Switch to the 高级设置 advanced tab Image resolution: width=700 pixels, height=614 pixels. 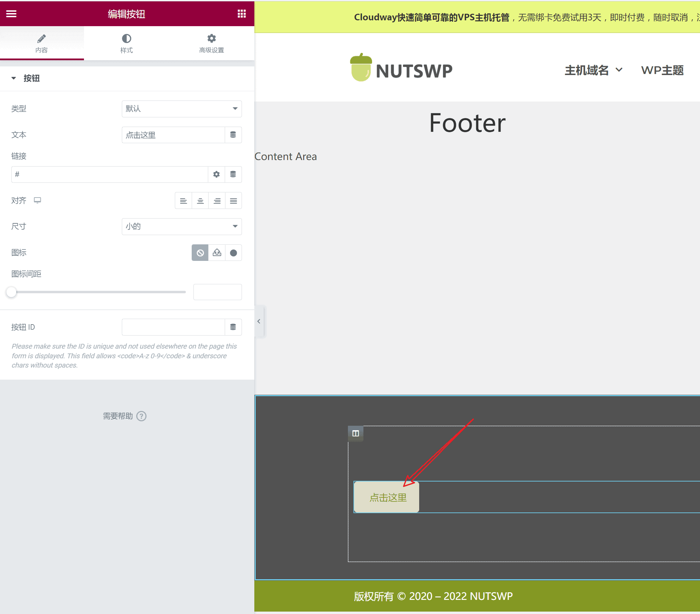click(x=211, y=43)
